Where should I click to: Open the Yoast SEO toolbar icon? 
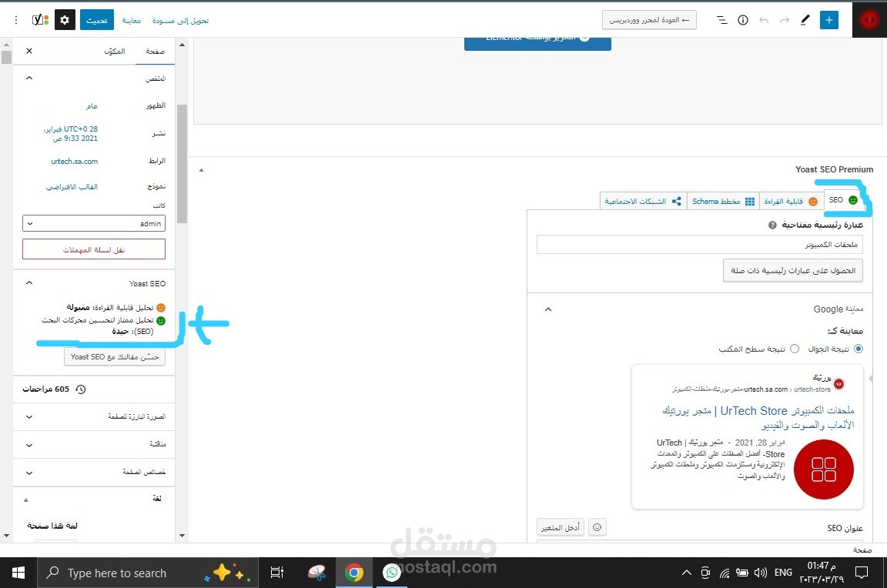pyautogui.click(x=40, y=20)
